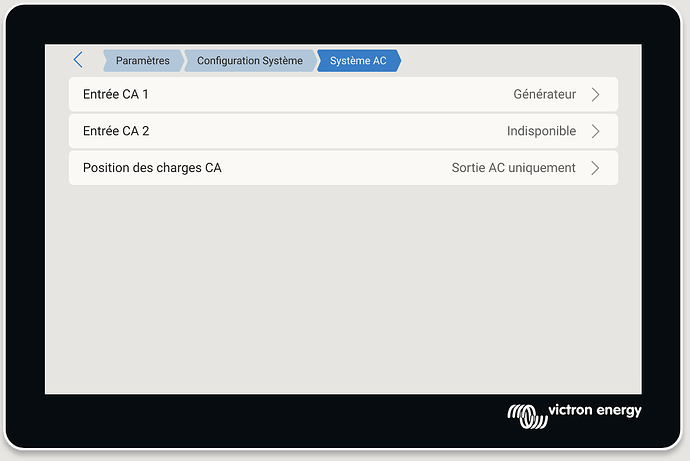Click the Entrée CA 2 label
The height and width of the screenshot is (461, 690).
click(116, 131)
